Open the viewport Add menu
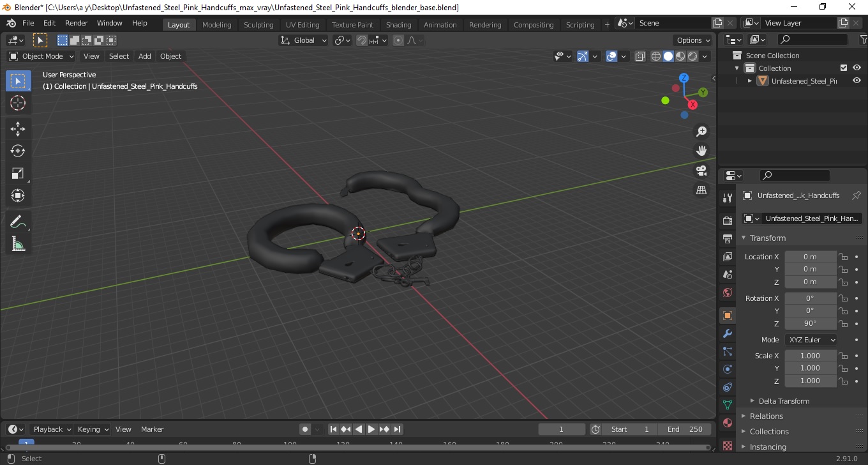Screen dimensions: 868x465 [145, 56]
